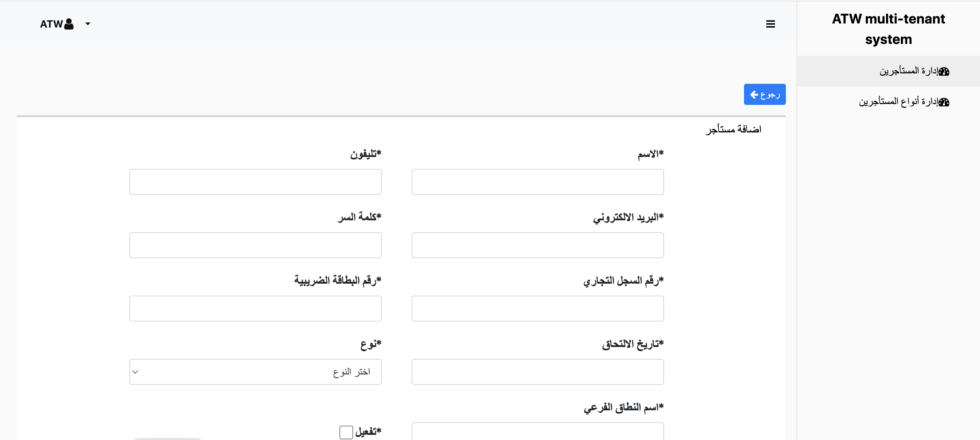This screenshot has height=440, width=980.
Task: Click the ATW user profile icon
Action: pyautogui.click(x=69, y=24)
